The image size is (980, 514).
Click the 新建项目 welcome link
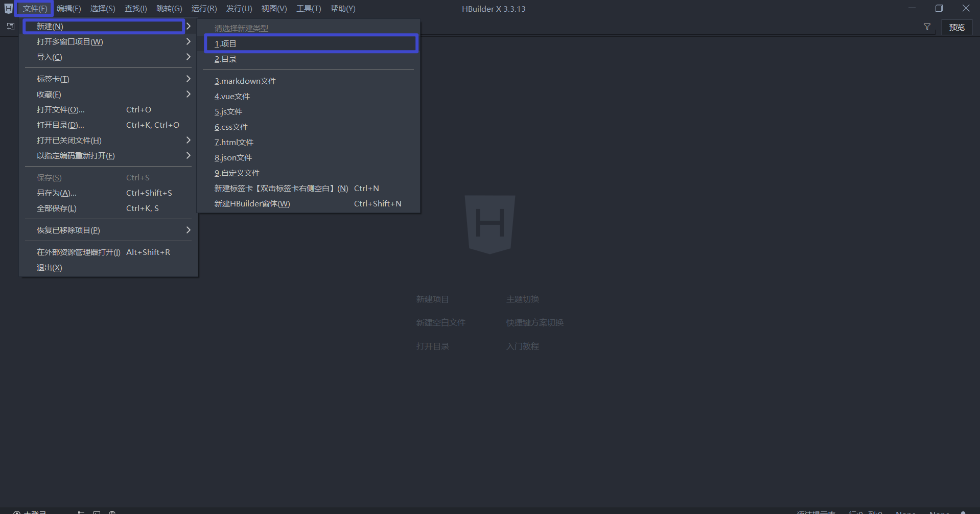(432, 299)
